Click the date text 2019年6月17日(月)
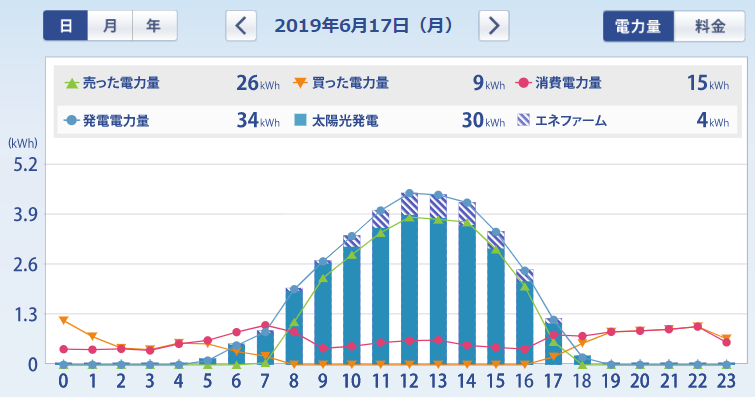The height and width of the screenshot is (397, 755). click(364, 26)
